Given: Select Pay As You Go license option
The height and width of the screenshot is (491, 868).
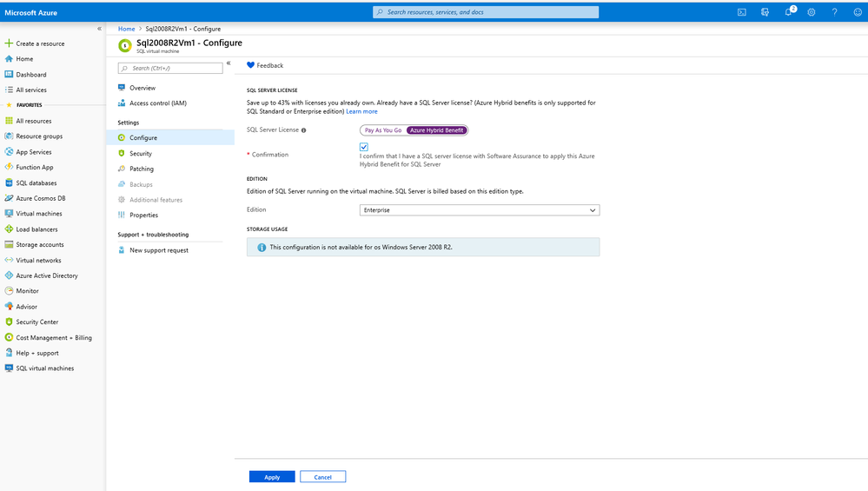Looking at the screenshot, I should point(383,130).
